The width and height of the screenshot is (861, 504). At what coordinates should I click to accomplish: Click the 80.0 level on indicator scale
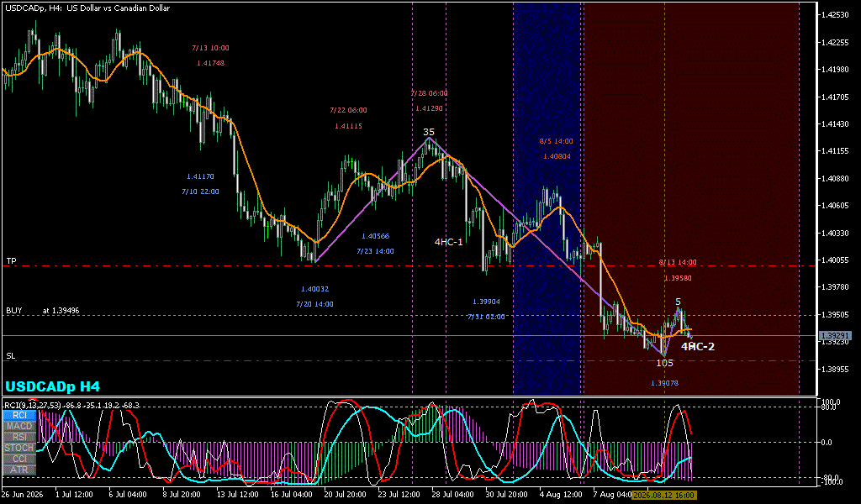click(x=828, y=407)
